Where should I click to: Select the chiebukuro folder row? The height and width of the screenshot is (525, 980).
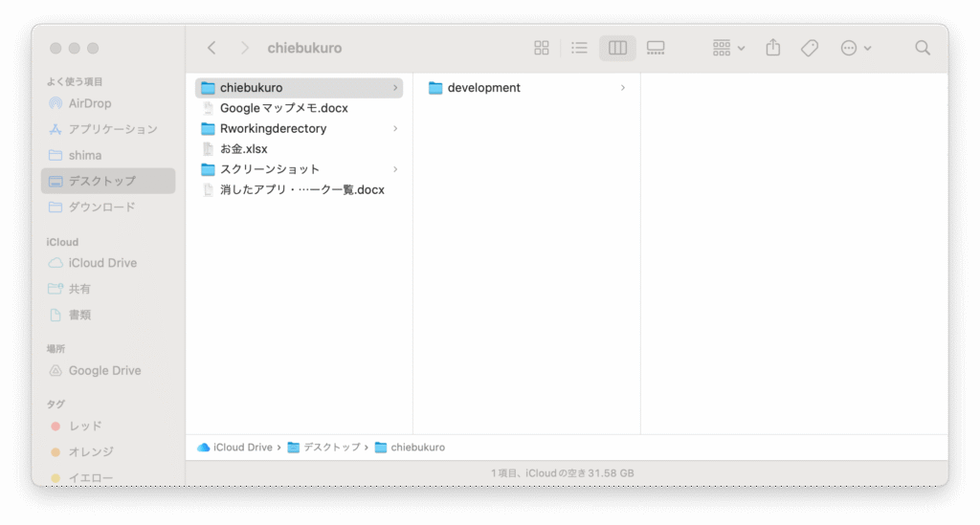[299, 88]
